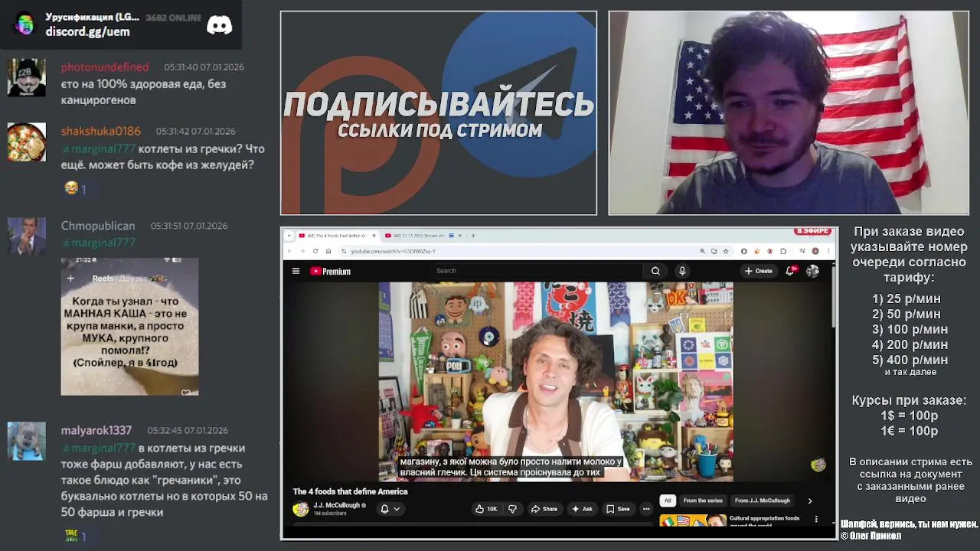Open the Chrome three-dot menu
980x551 pixels.
[x=828, y=251]
